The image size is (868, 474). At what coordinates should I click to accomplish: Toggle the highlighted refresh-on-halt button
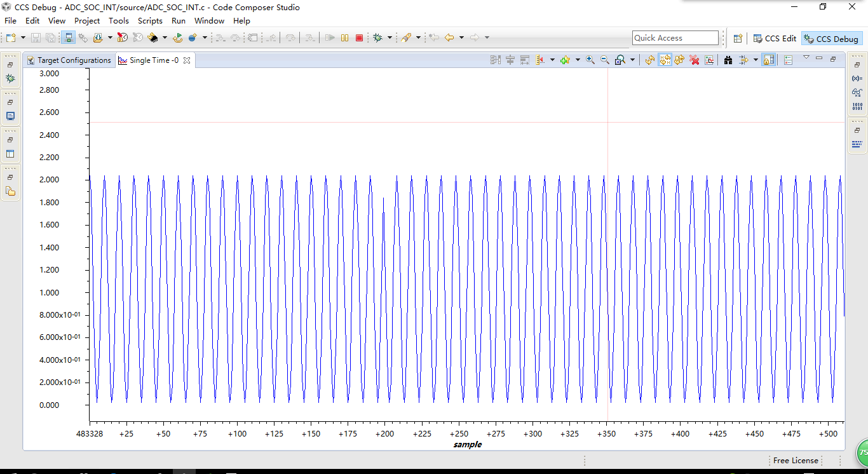pos(665,60)
